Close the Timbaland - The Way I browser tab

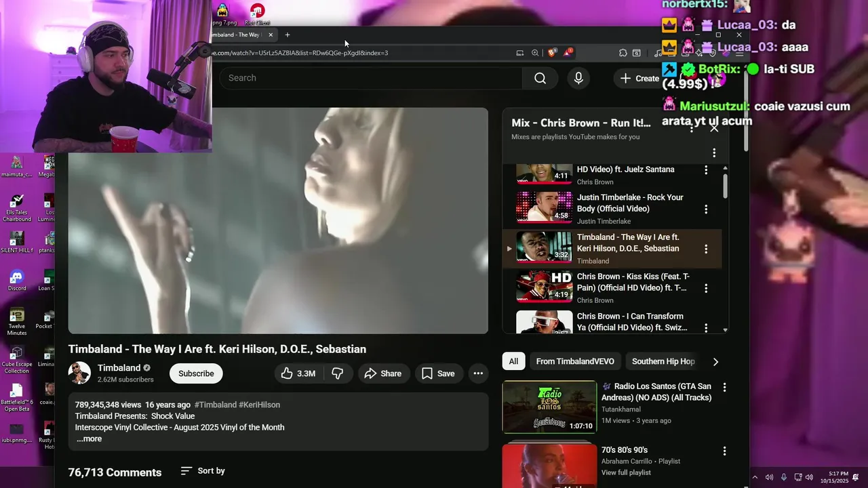point(271,35)
